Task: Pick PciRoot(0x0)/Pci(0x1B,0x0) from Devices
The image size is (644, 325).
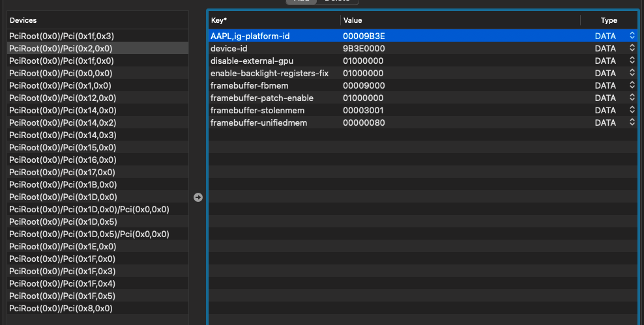Action: tap(63, 185)
